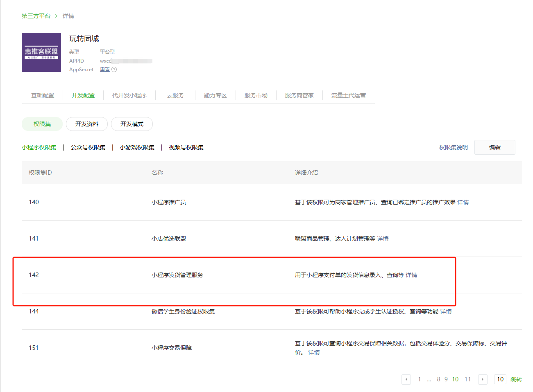This screenshot has width=533, height=392.
Task: Click the 小程序发货管理服务 name cell
Action: pos(177,275)
